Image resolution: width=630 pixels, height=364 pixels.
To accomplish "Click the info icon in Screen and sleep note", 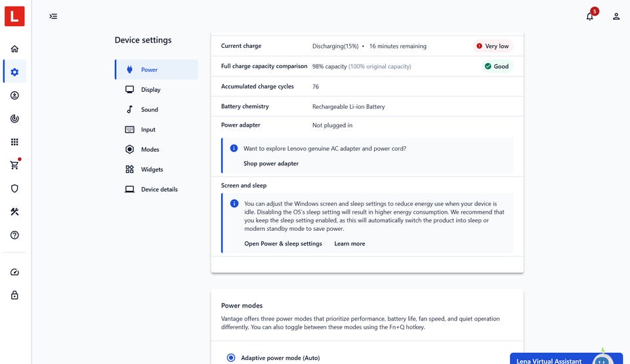I will click(234, 203).
